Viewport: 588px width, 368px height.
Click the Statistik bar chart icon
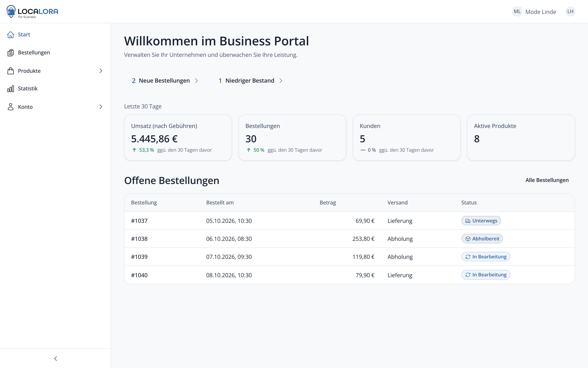pos(10,89)
